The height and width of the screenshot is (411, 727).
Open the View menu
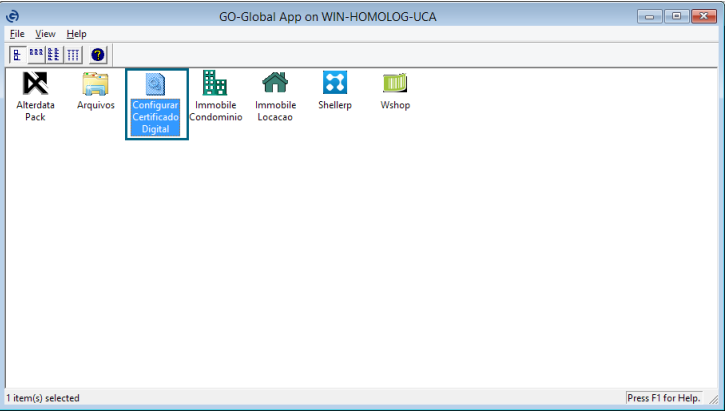pos(45,34)
